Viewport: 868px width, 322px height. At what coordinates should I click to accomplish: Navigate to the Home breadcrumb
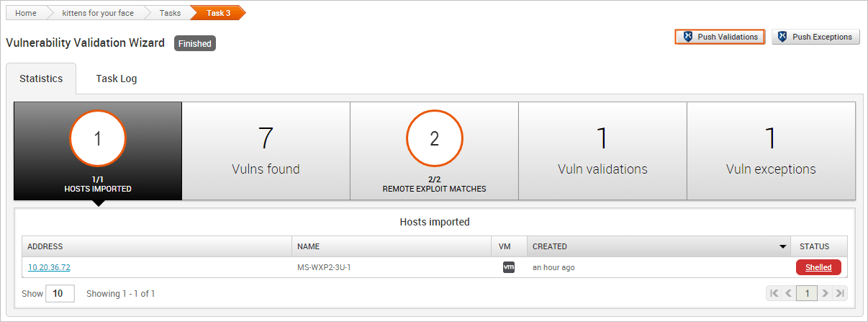pyautogui.click(x=26, y=13)
